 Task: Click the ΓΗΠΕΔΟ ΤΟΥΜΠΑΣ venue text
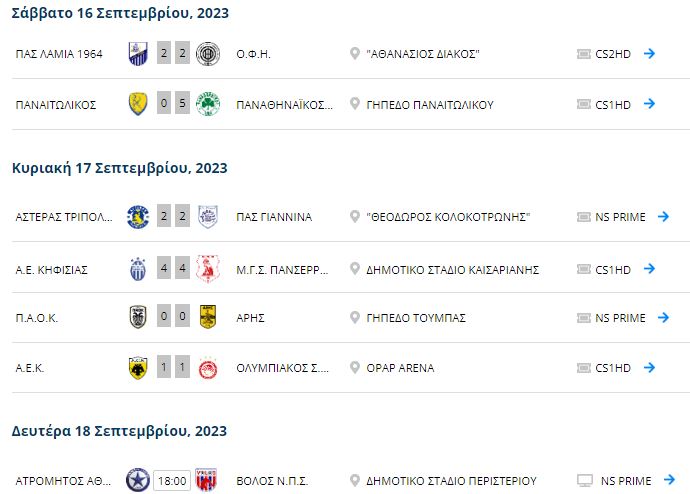click(x=416, y=318)
